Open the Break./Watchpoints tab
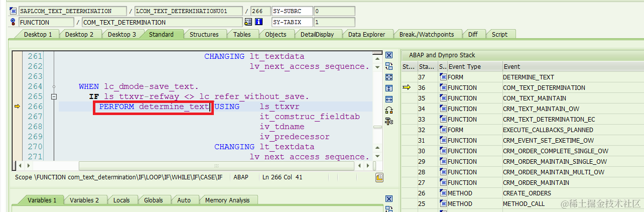The width and height of the screenshot is (644, 212). coord(427,34)
